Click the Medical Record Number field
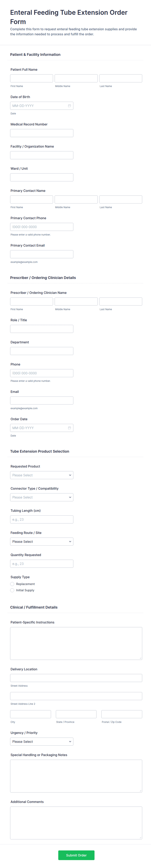 coord(41,133)
